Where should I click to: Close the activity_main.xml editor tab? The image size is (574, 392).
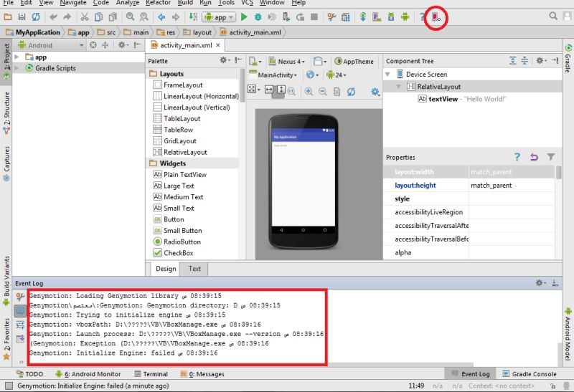(x=218, y=45)
